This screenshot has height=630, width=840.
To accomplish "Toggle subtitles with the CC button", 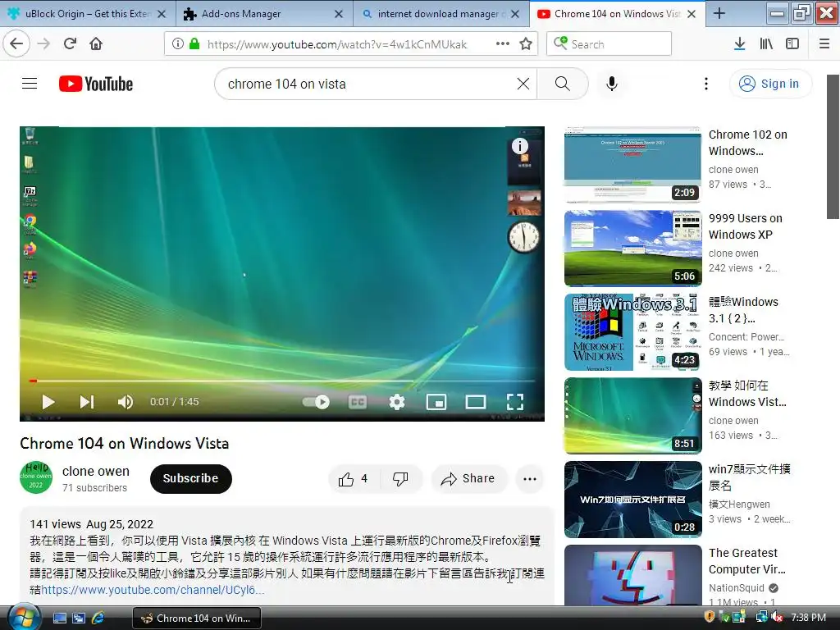I will [358, 402].
